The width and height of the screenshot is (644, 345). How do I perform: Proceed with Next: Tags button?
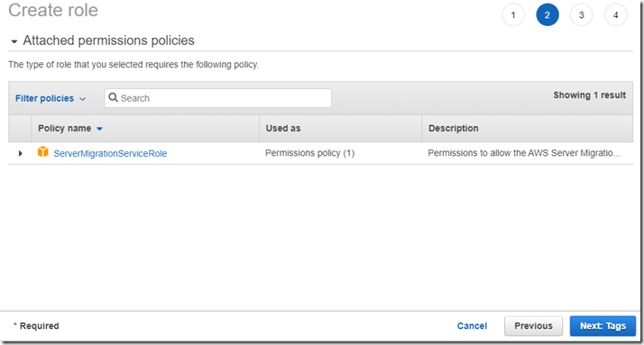(603, 326)
